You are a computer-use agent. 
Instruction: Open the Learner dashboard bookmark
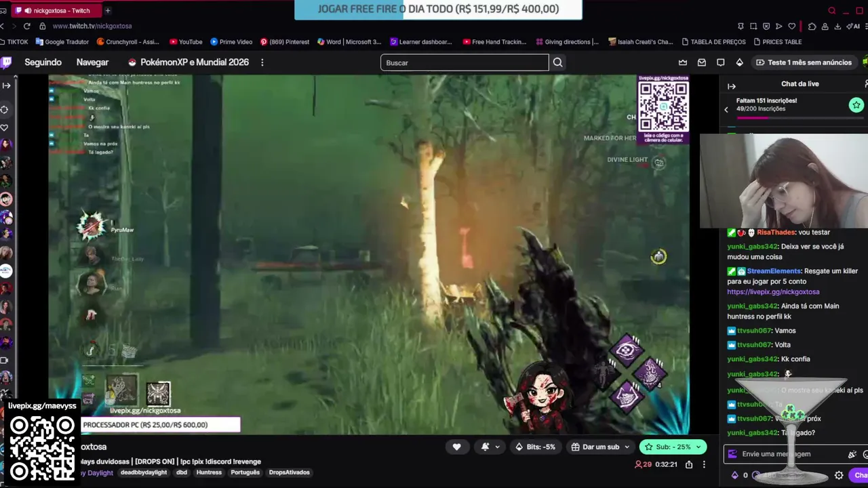point(421,41)
